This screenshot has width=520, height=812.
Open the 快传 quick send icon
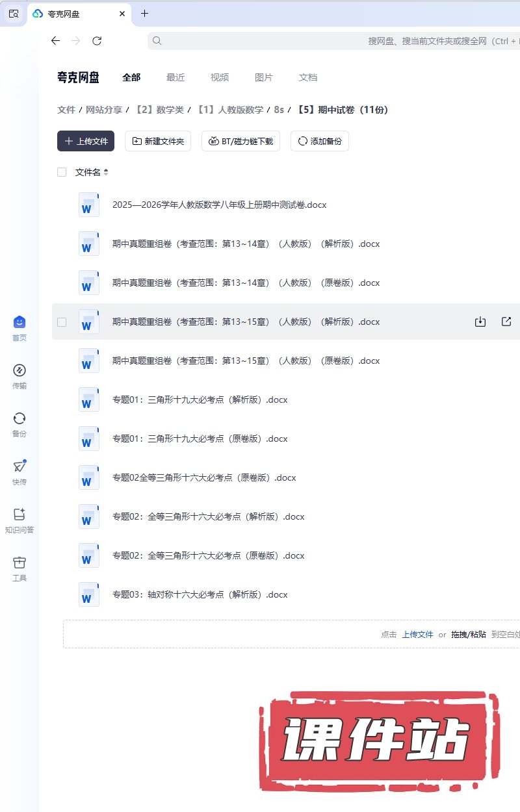tap(19, 466)
